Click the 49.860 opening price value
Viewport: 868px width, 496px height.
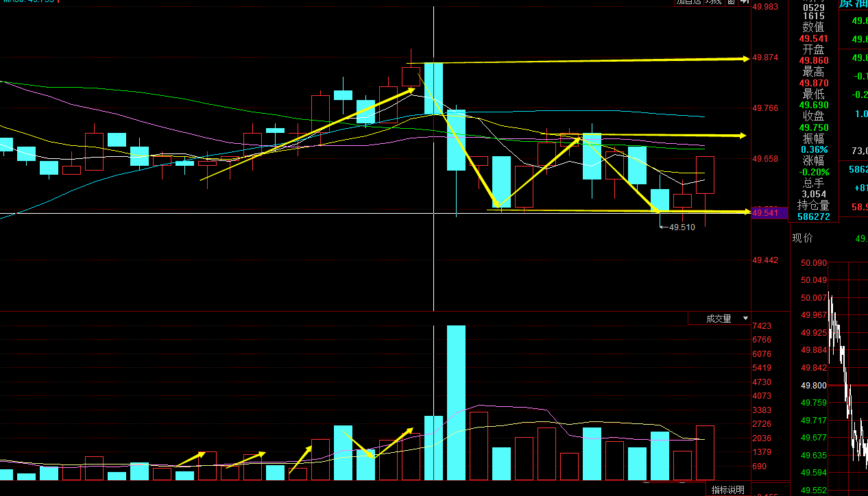click(x=814, y=61)
